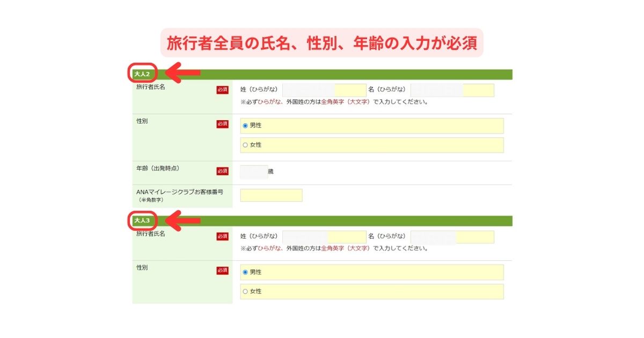The height and width of the screenshot is (338, 644).
Task: Click the 大人3 section header label
Action: coord(142,221)
